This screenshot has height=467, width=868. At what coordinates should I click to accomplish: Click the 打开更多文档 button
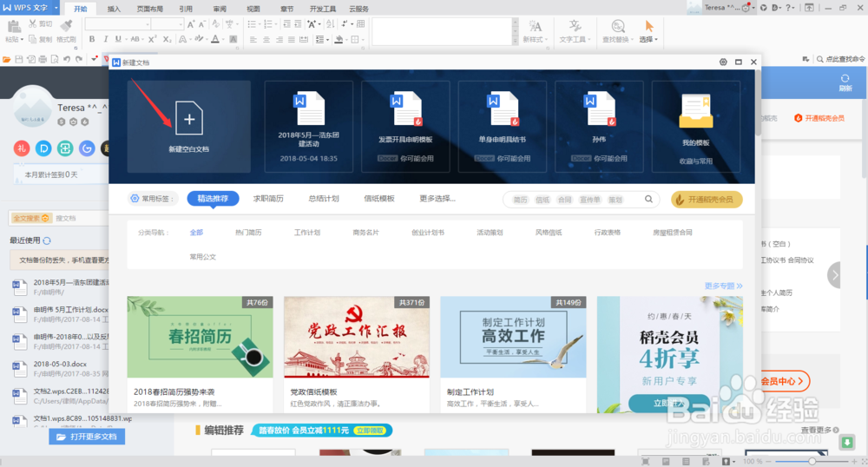(x=87, y=437)
